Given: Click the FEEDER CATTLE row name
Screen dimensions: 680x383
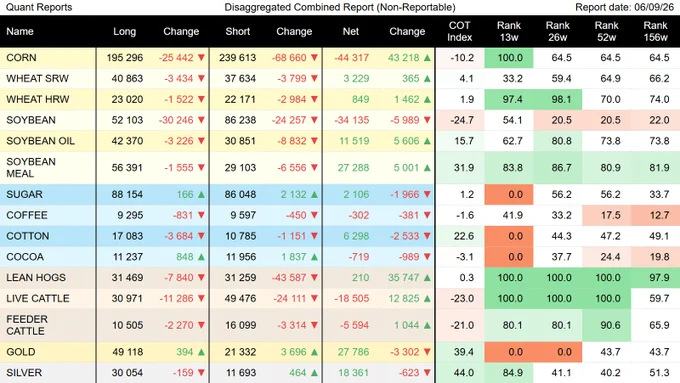Looking at the screenshot, I should (26, 325).
